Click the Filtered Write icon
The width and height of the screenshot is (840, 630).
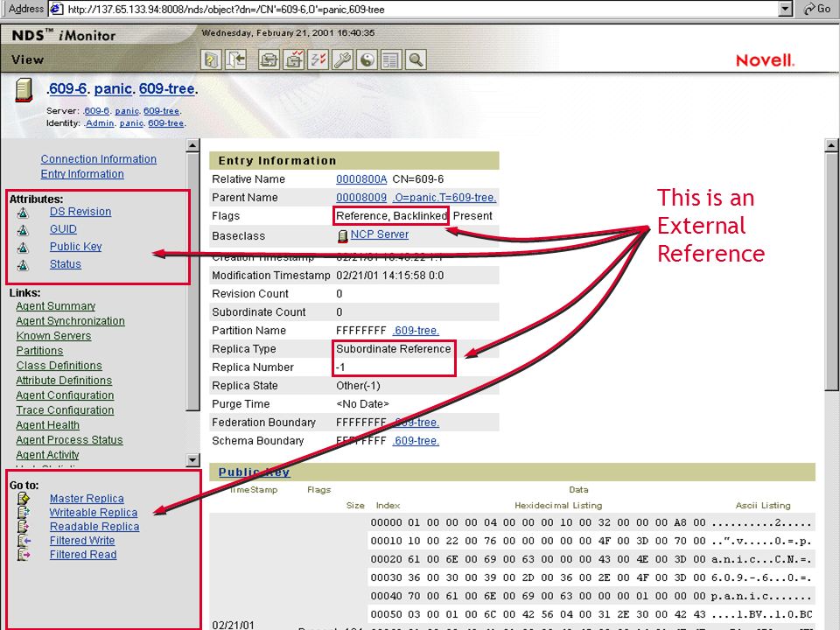[x=24, y=541]
